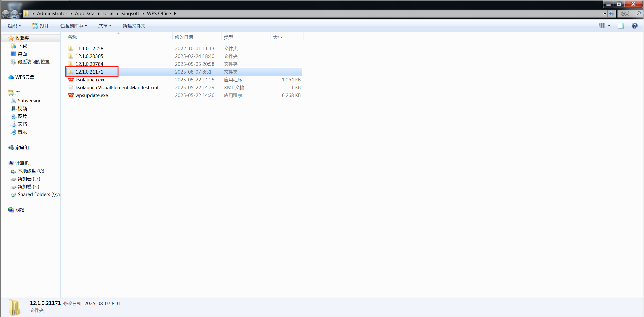
Task: Click the 收藏夹 star icon
Action: click(11, 38)
